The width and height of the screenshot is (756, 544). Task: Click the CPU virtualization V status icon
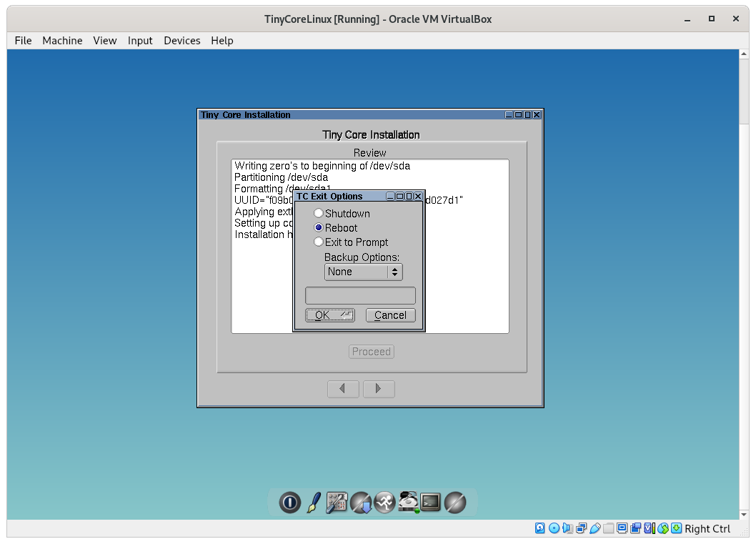pyautogui.click(x=649, y=528)
